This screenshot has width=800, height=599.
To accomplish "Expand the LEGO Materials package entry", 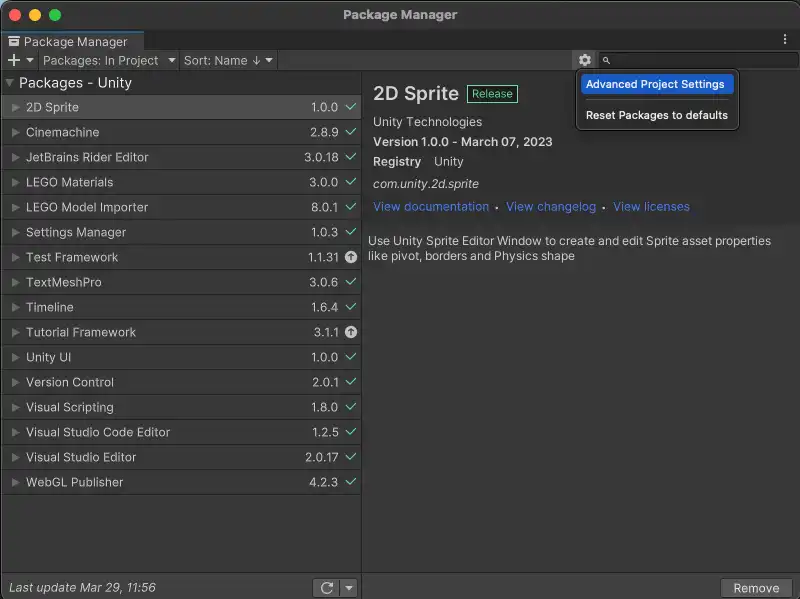I will click(x=14, y=182).
